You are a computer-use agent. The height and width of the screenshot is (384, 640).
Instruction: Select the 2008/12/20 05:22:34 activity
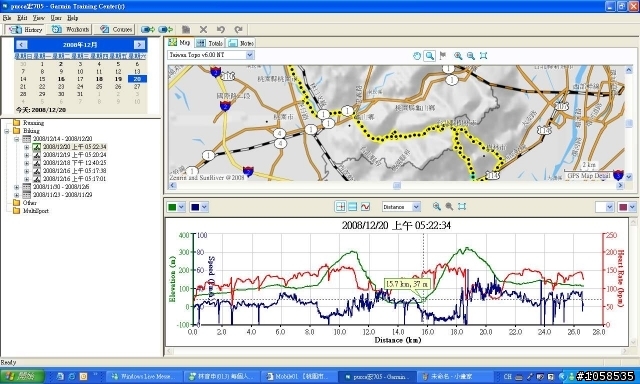tap(74, 147)
